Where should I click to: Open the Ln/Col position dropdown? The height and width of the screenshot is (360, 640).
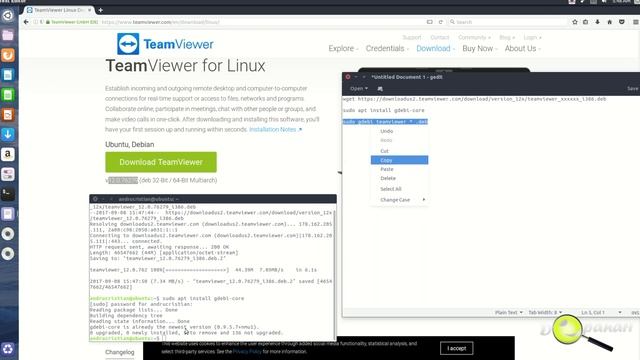[601, 312]
